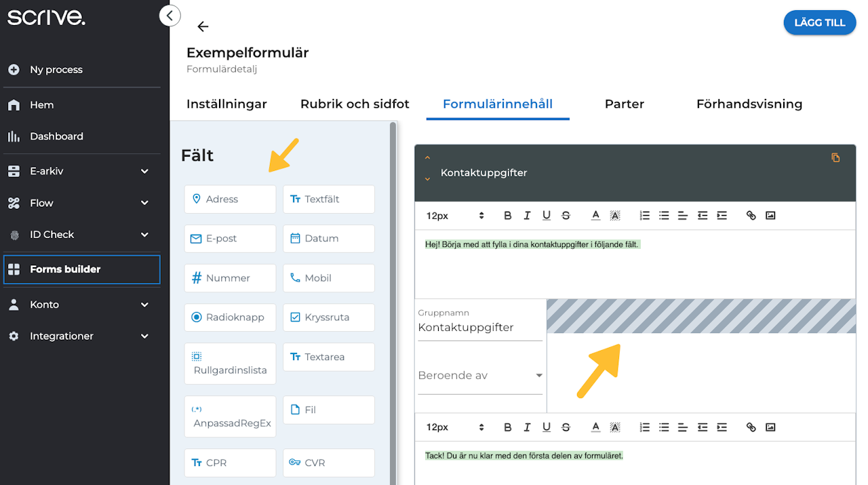Click the back arrow above Exempelformulär

click(x=202, y=26)
